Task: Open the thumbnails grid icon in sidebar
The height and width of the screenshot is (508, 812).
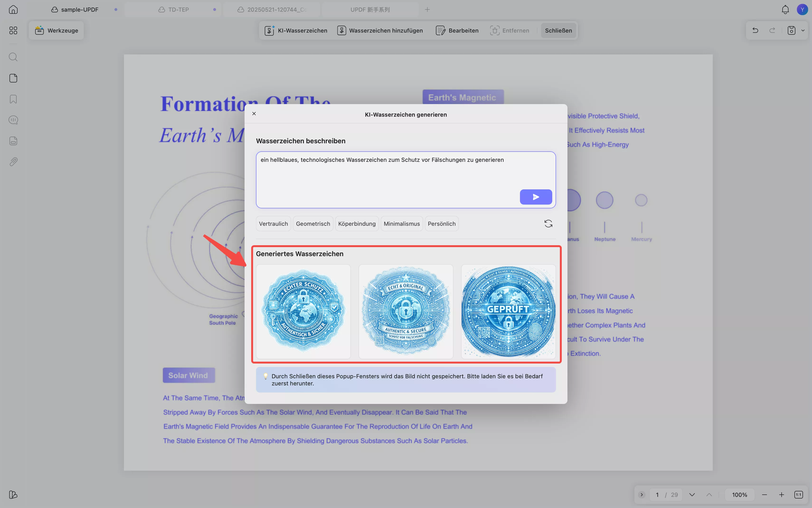Action: point(13,31)
